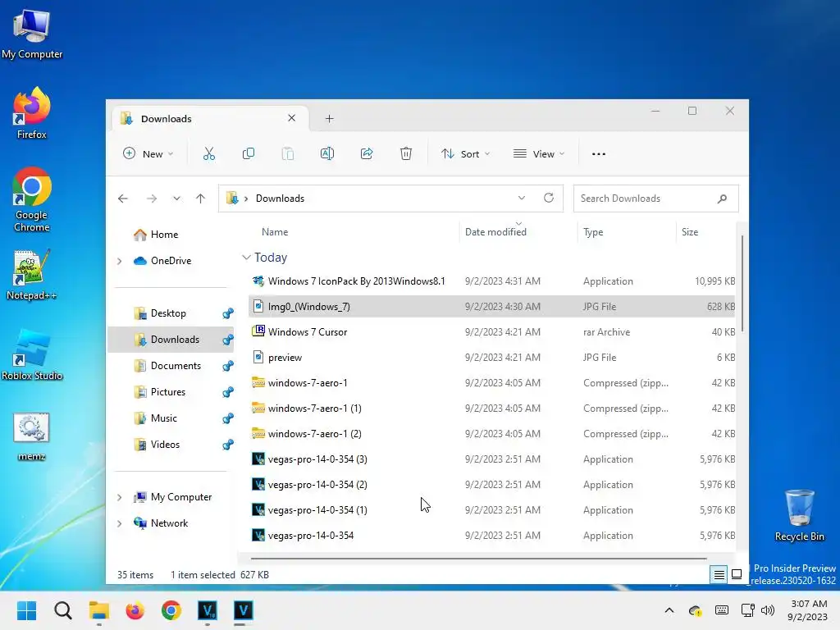The width and height of the screenshot is (840, 630).
Task: Go forward with the forward arrow
Action: tap(152, 199)
